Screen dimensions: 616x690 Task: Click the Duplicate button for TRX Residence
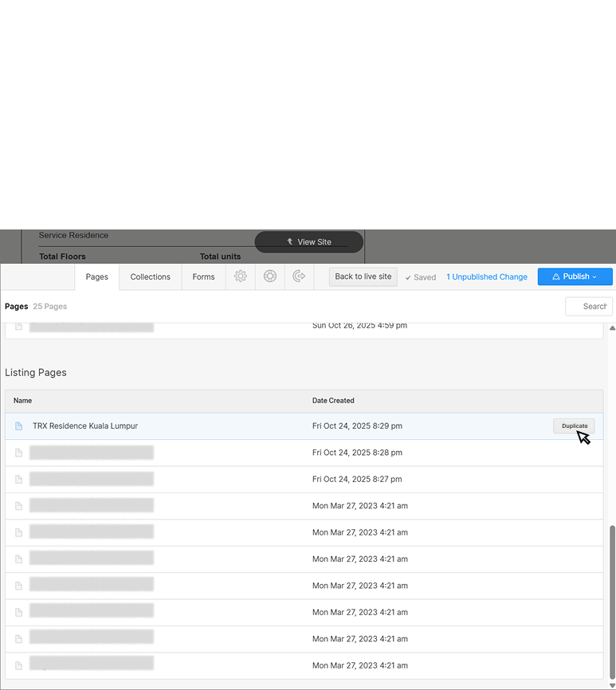[x=575, y=426]
